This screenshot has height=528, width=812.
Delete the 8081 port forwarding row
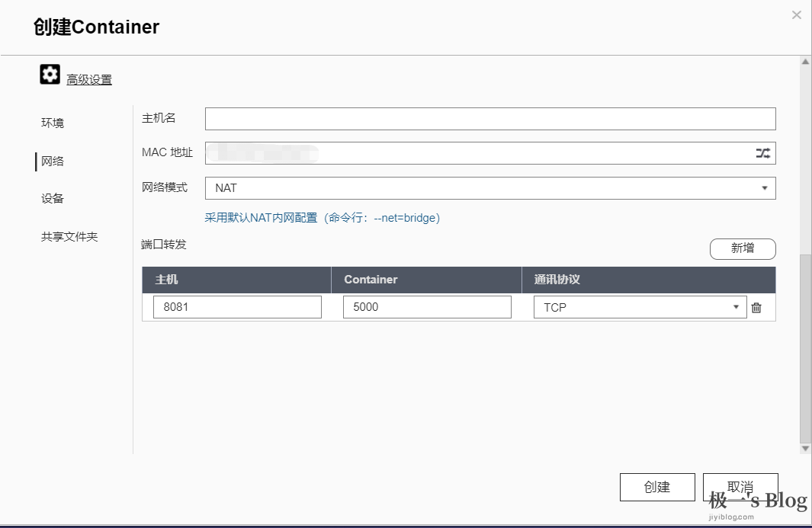pyautogui.click(x=756, y=308)
